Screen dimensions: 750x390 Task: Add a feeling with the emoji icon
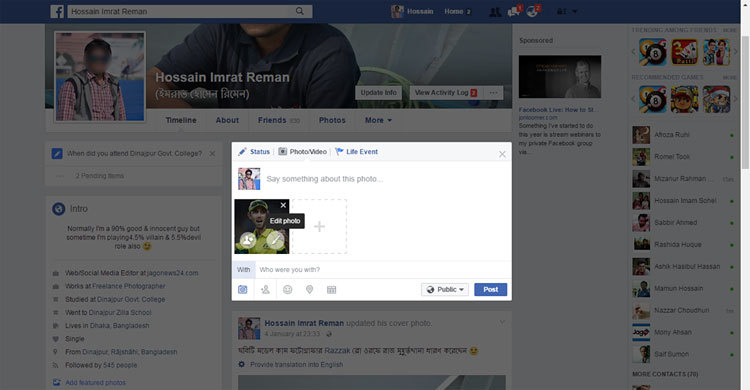coord(287,290)
